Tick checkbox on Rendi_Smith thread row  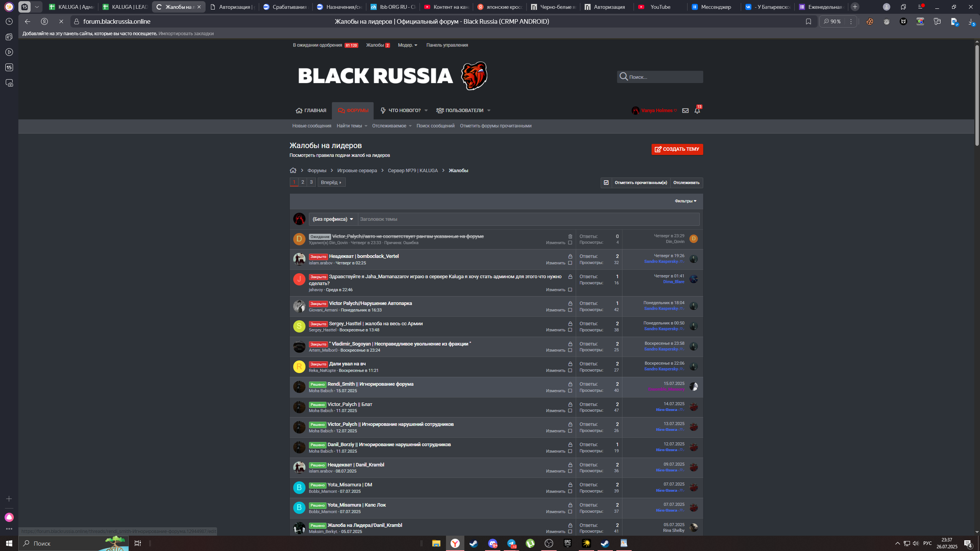(x=570, y=391)
